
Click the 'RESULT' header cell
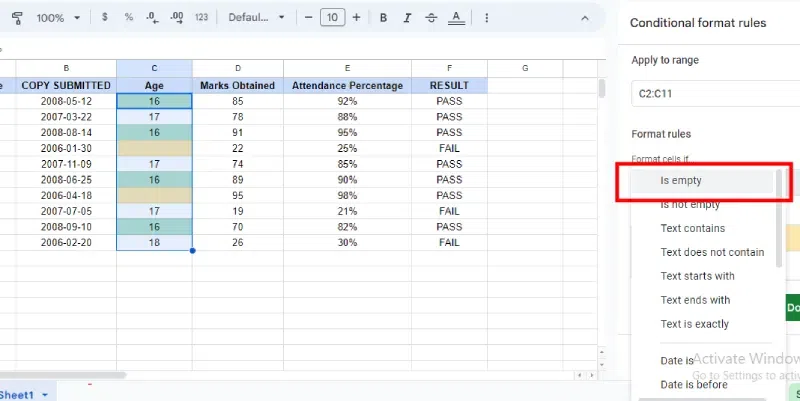(449, 86)
